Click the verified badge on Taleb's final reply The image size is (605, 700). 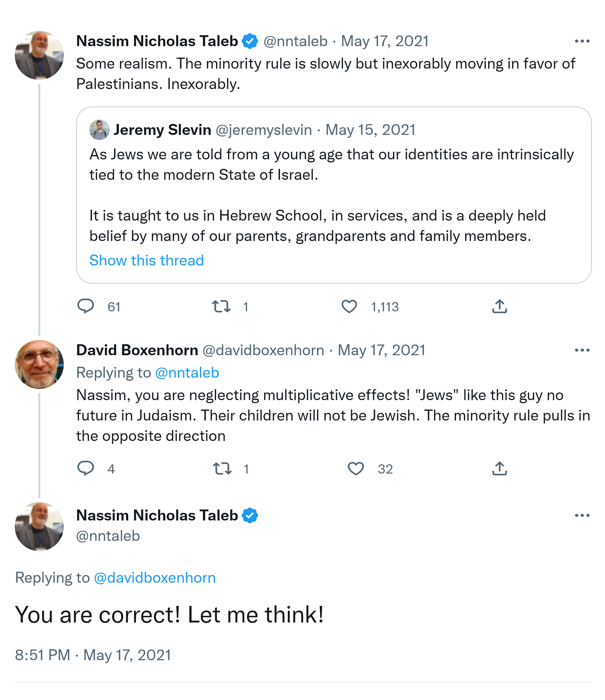pos(250,516)
